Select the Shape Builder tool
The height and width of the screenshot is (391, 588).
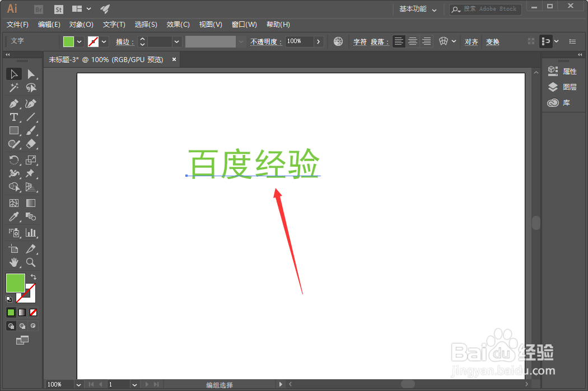(x=14, y=187)
